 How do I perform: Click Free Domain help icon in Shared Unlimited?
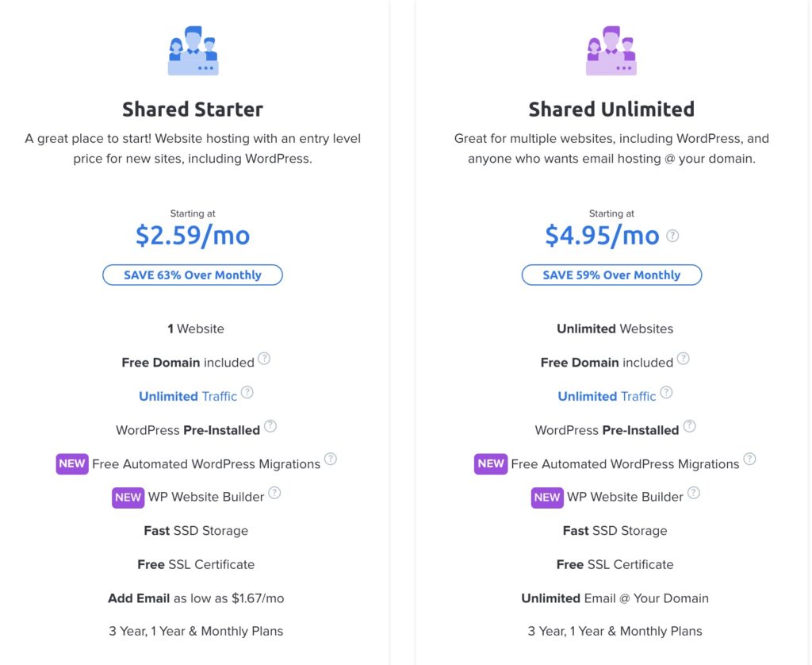pyautogui.click(x=683, y=359)
